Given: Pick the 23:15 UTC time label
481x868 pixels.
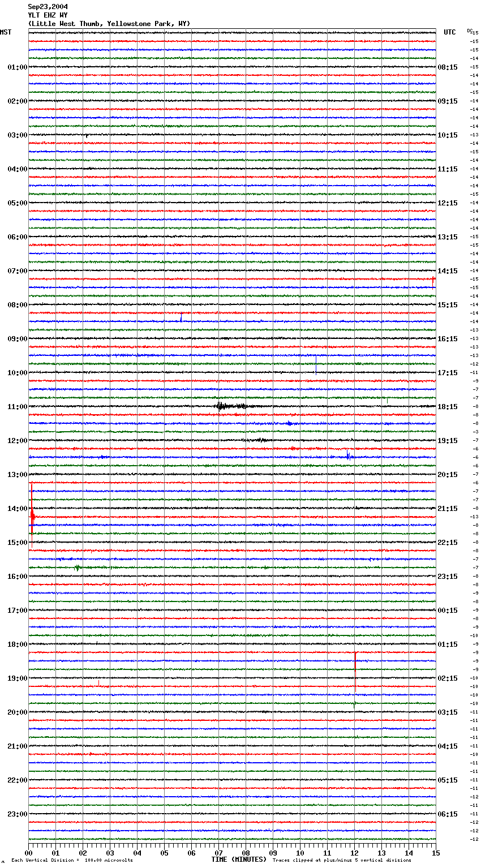Looking at the screenshot, I should pos(448,577).
